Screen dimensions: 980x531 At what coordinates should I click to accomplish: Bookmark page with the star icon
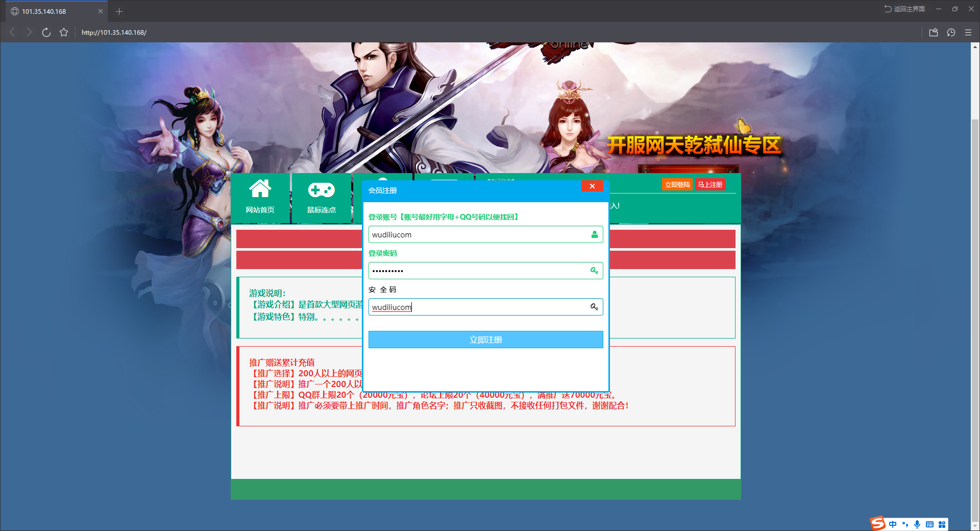(64, 32)
